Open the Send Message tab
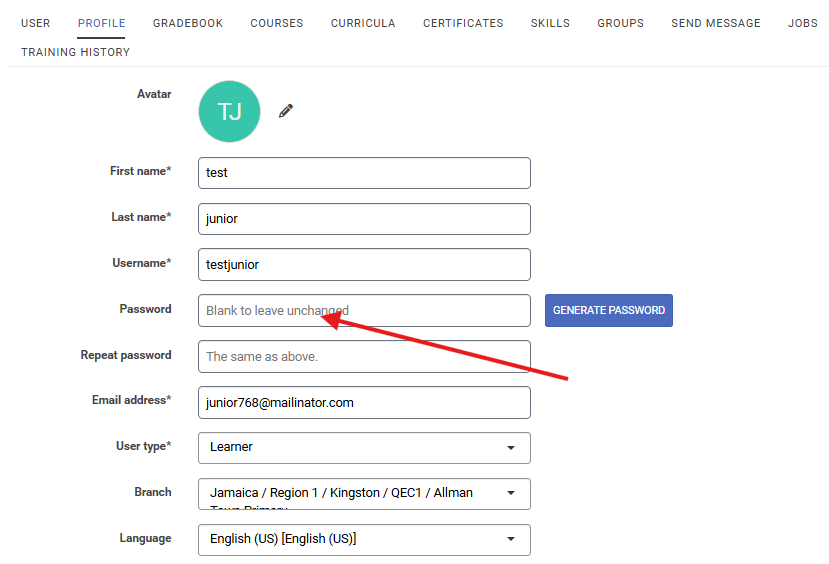829x564 pixels. (715, 23)
